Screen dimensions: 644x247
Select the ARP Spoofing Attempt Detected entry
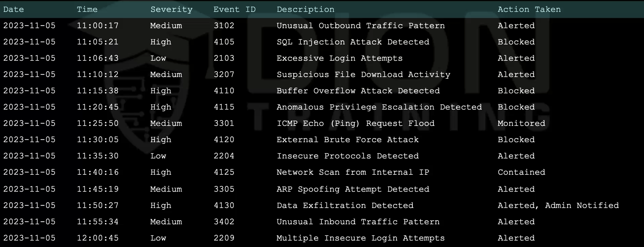[x=353, y=189]
